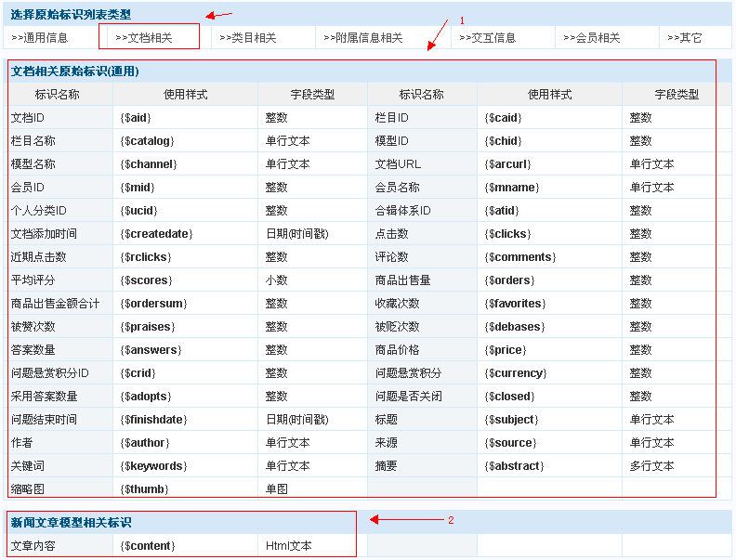Viewport: 736px width, 560px height.
Task: Select {$ordersum} tag text
Action: [154, 304]
